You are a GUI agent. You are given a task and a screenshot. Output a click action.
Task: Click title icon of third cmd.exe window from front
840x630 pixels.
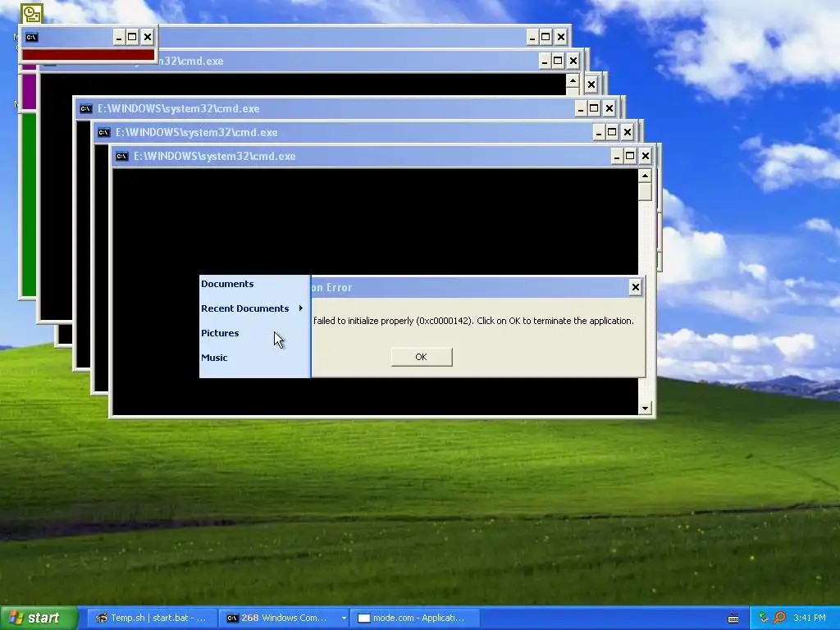click(x=85, y=109)
